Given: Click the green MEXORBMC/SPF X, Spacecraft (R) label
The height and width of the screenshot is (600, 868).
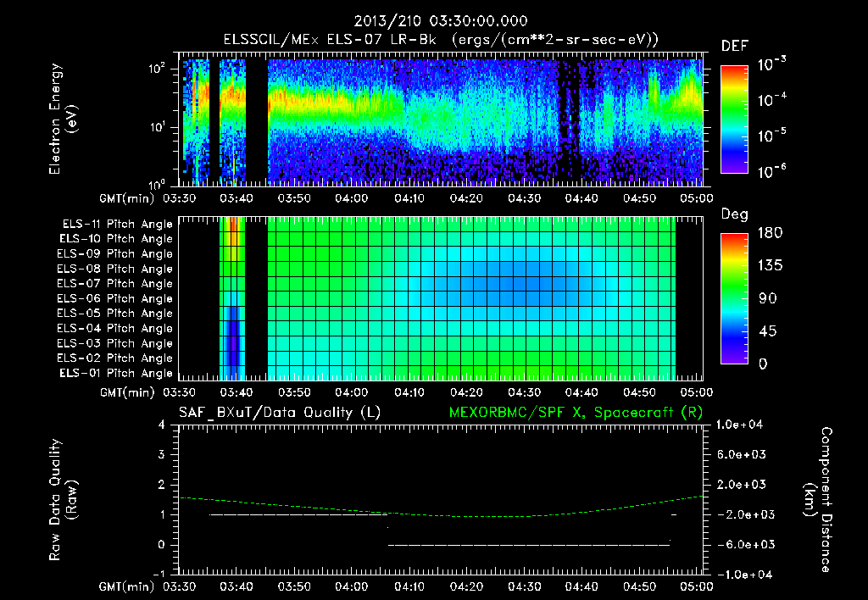Looking at the screenshot, I should pos(576,413).
